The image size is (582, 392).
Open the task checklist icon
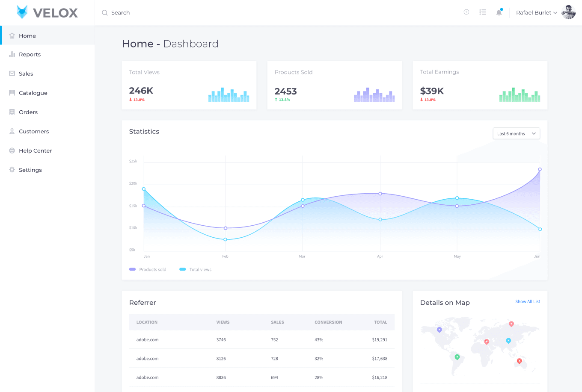pyautogui.click(x=483, y=12)
